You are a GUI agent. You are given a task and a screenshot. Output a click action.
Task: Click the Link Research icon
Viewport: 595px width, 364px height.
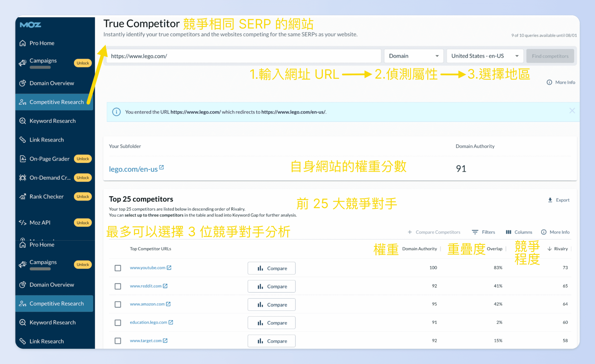(23, 140)
